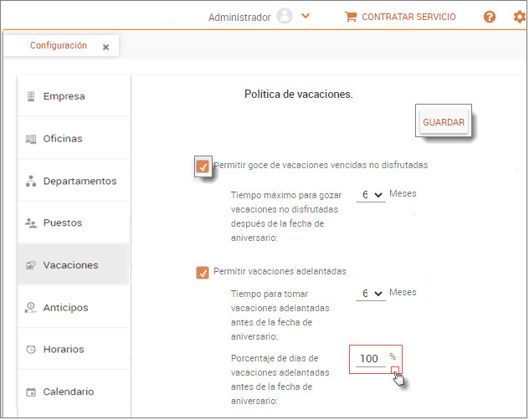Toggle Permitir vacaciones adelantadas checkbox
Image resolution: width=529 pixels, height=420 pixels.
point(202,272)
